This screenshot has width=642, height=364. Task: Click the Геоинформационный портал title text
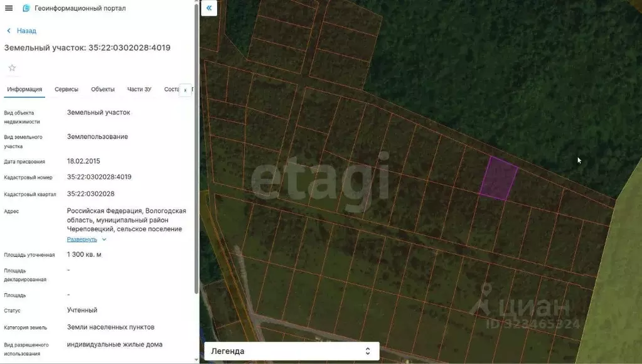click(80, 8)
